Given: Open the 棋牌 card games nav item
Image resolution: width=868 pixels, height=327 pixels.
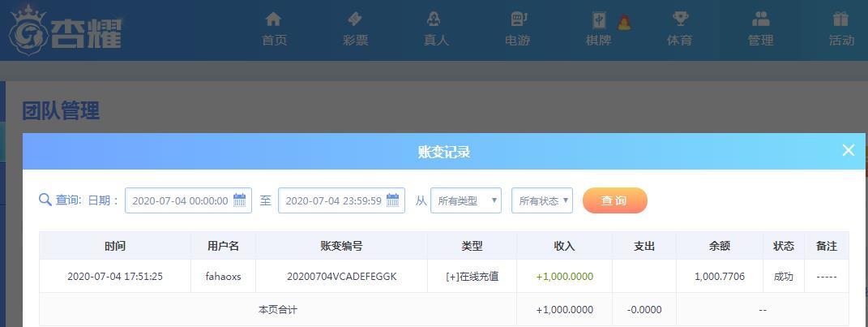Looking at the screenshot, I should click(598, 29).
